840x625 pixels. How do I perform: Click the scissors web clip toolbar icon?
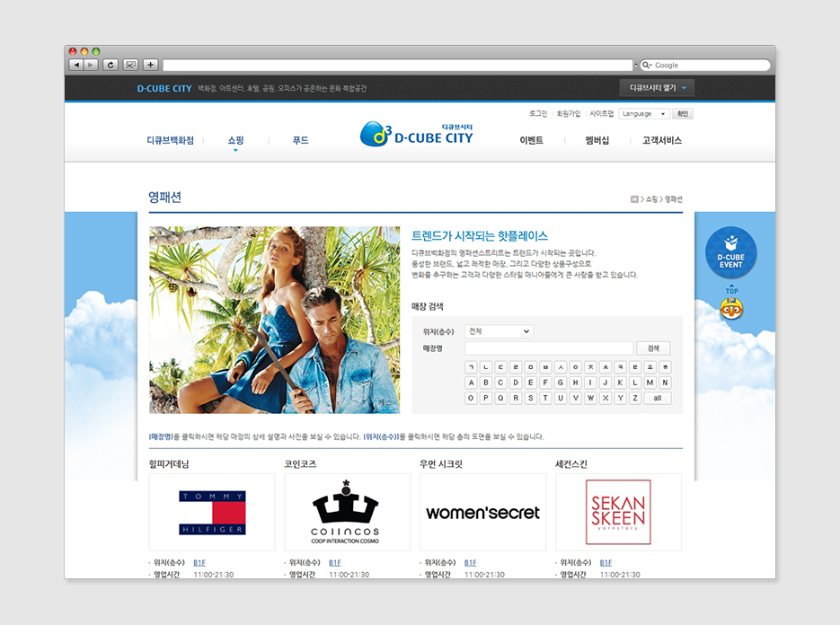130,65
